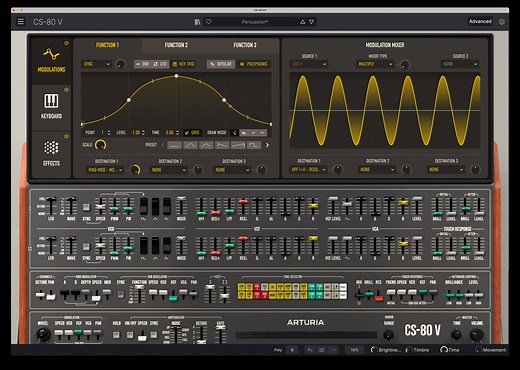Choose the freehand draw mode icon
Image resolution: width=520 pixels, height=370 pixels.
[x=235, y=133]
